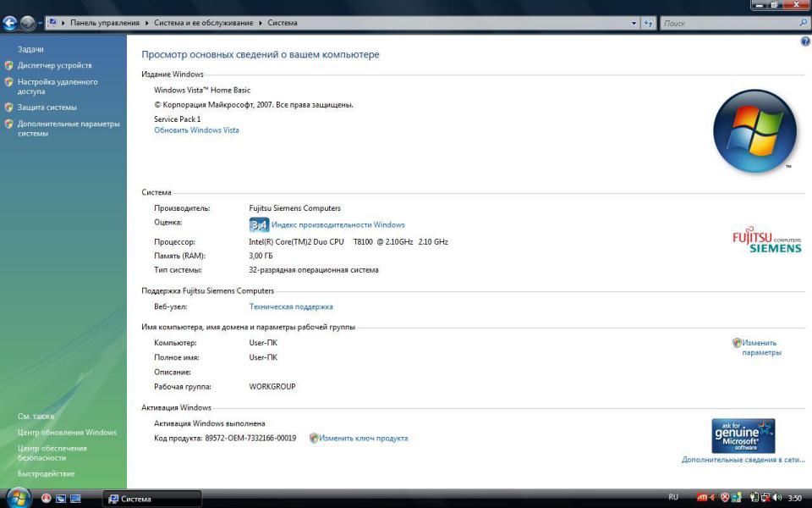Click shield icon beside Изменить ключ продукта
The image size is (812, 508).
pyautogui.click(x=314, y=438)
